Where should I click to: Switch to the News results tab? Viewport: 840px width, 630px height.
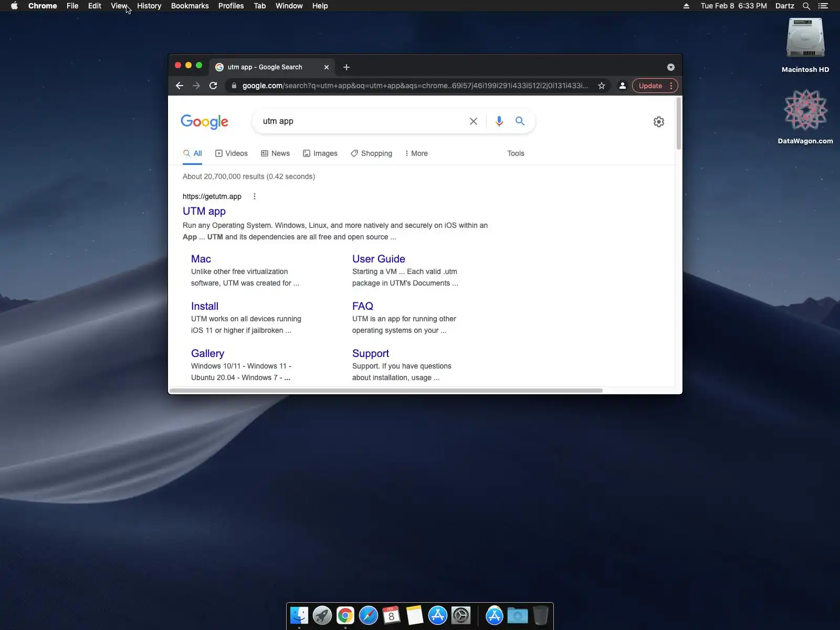(x=276, y=153)
